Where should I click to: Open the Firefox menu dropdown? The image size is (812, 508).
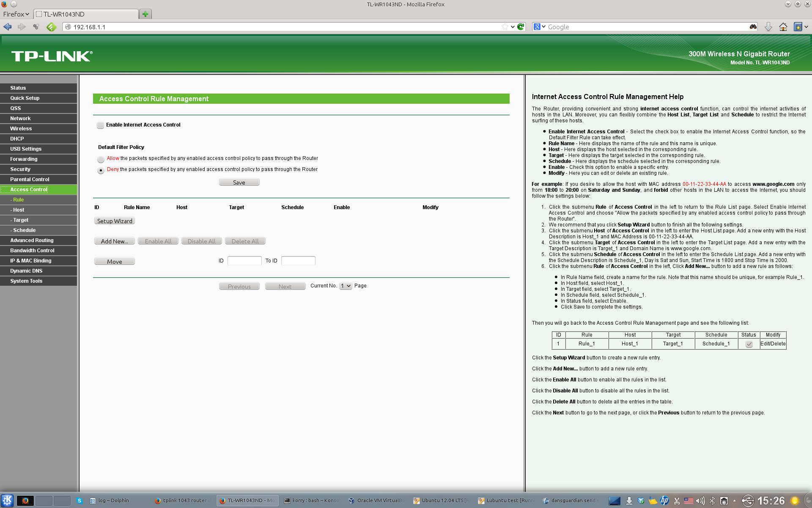point(16,14)
